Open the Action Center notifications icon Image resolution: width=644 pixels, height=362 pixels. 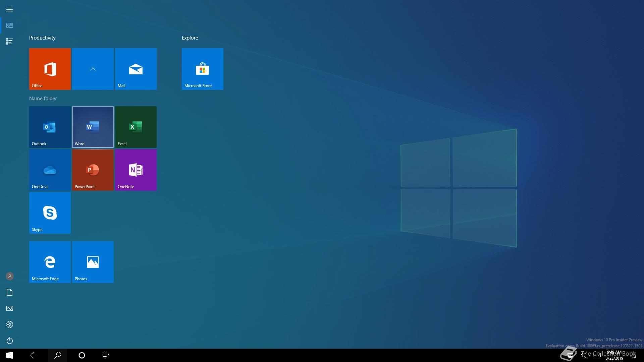pos(633,355)
